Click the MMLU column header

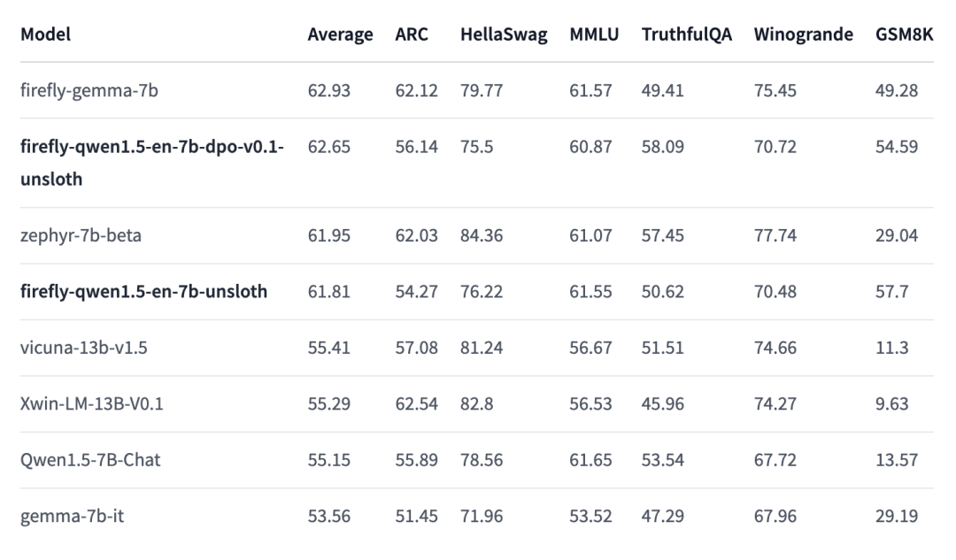594,35
